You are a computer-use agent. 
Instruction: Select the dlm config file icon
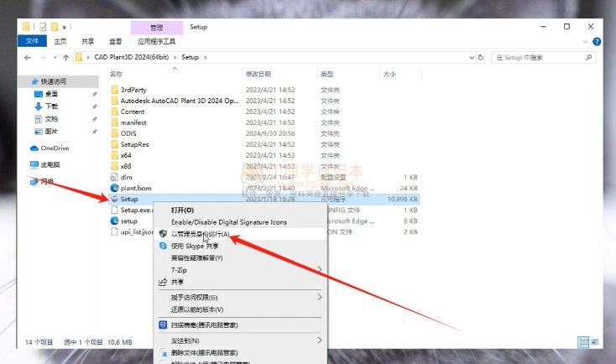pos(114,177)
